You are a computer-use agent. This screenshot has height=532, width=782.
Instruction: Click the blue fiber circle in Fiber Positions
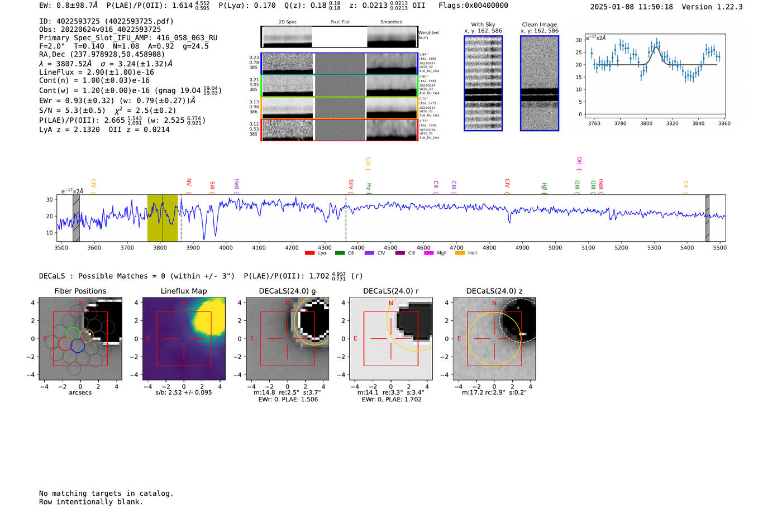(x=78, y=346)
